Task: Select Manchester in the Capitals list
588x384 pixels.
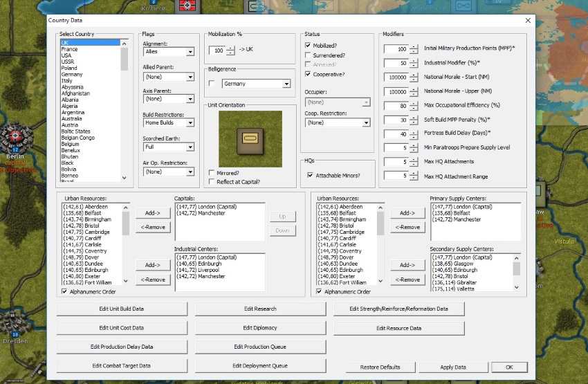Action: (x=201, y=213)
